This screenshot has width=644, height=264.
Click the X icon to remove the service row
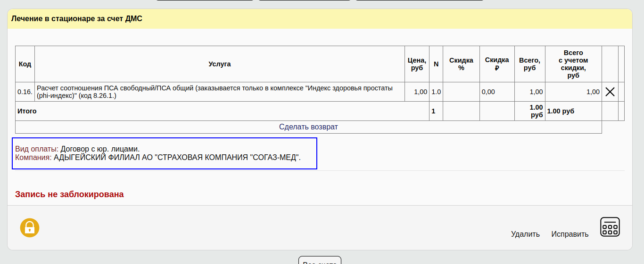pos(610,92)
